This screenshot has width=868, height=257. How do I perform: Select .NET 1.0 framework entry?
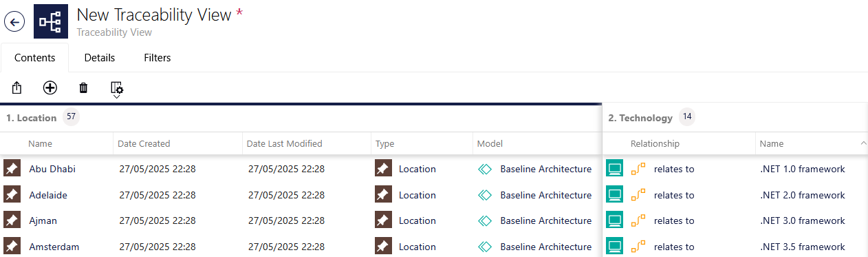[803, 169]
